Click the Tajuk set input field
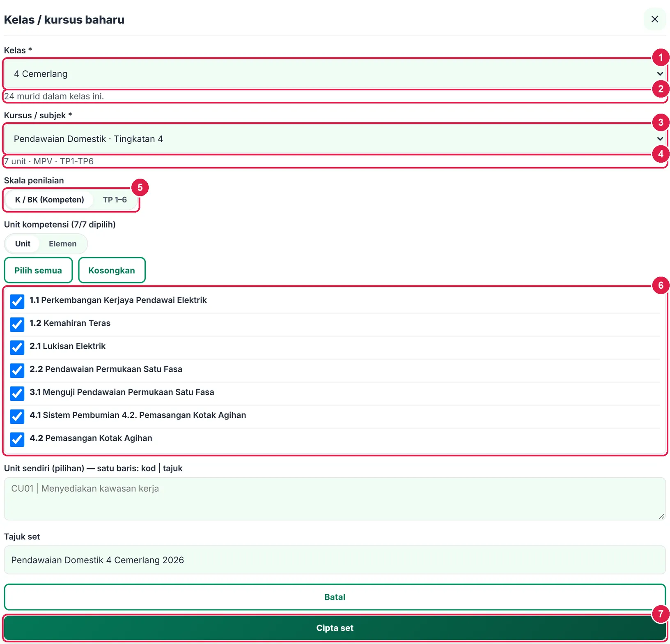Viewport: 670px width, 644px height. click(x=335, y=560)
